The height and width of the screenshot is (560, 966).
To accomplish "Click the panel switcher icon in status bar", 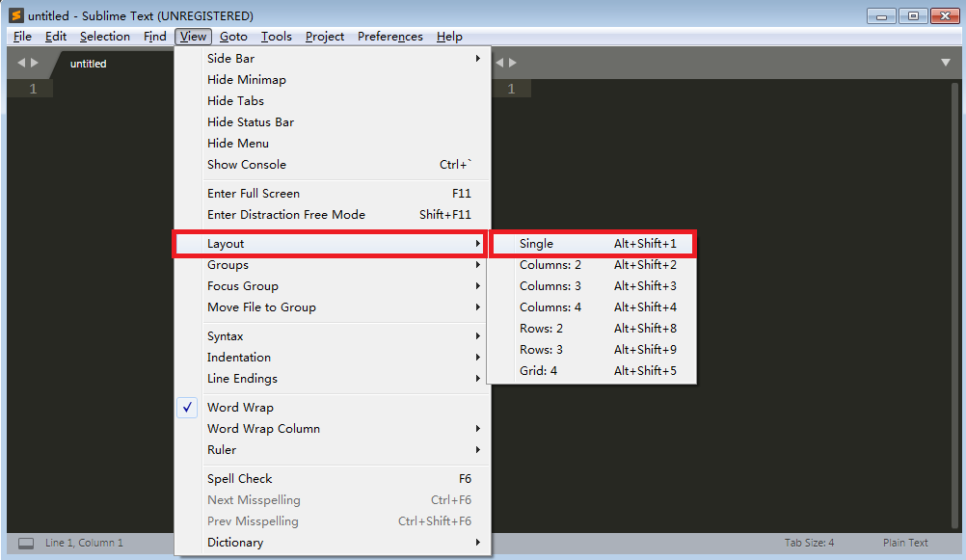I will point(26,543).
